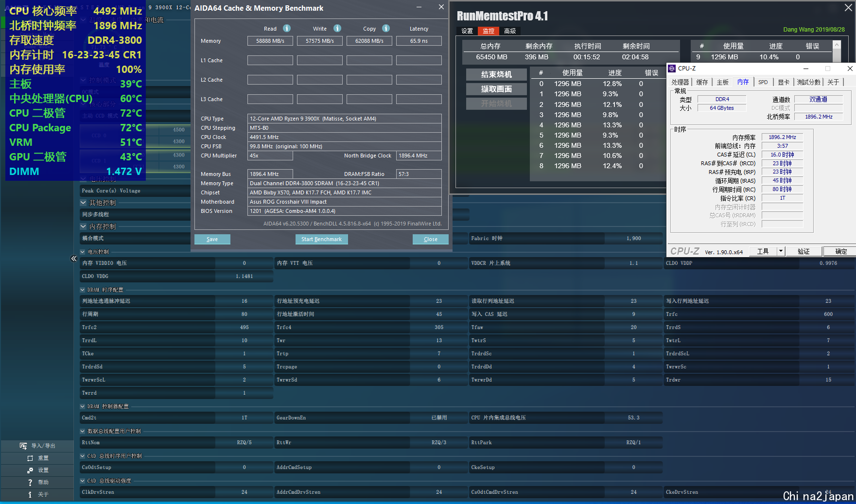This screenshot has height=504, width=856.
Task: Click the RunMemtestPro thread list scrollbar
Action: click(837, 52)
